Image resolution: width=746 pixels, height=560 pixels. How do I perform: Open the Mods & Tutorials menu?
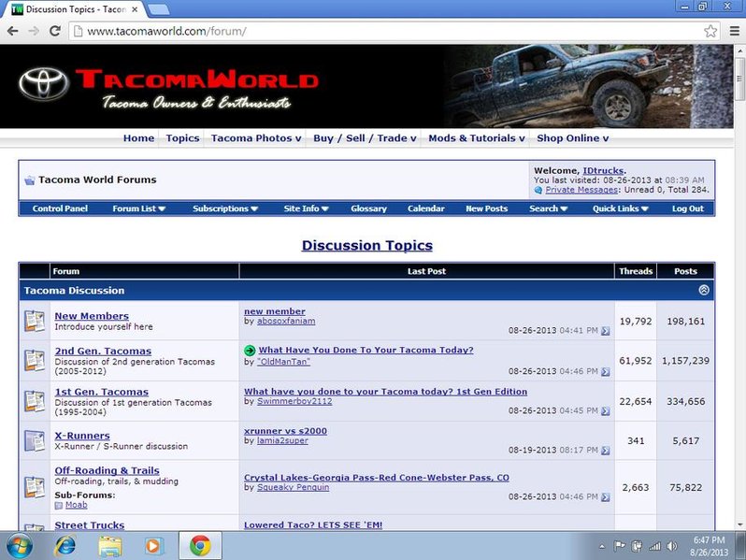476,138
